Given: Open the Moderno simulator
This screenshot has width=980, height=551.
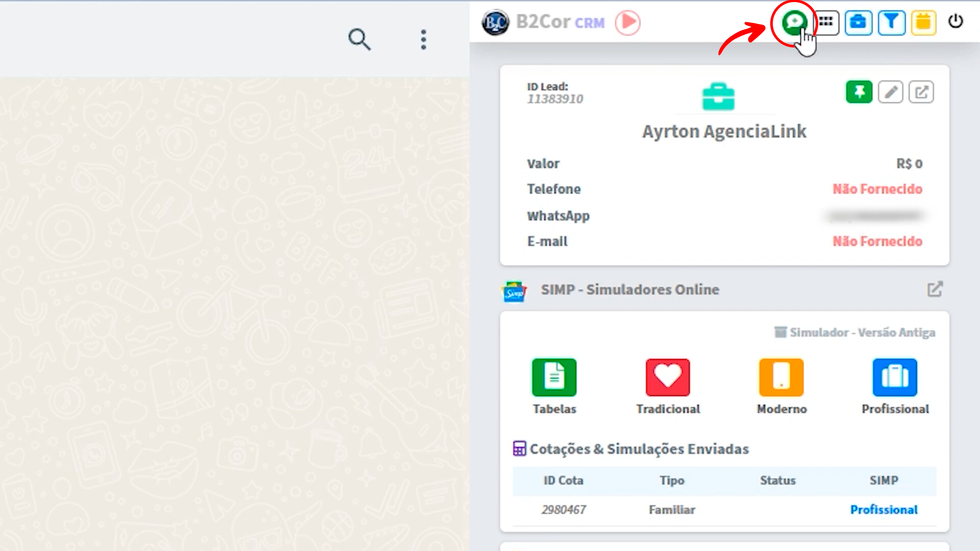Looking at the screenshot, I should (x=781, y=378).
